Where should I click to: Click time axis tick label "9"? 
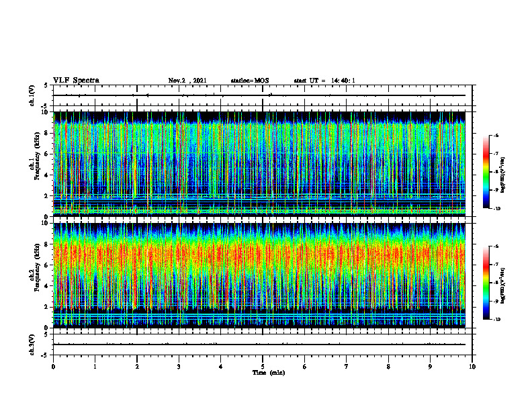coord(430,367)
